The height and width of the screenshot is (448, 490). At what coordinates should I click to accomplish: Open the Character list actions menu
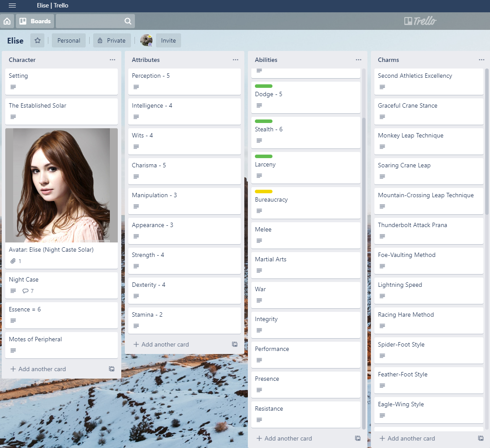click(x=113, y=59)
